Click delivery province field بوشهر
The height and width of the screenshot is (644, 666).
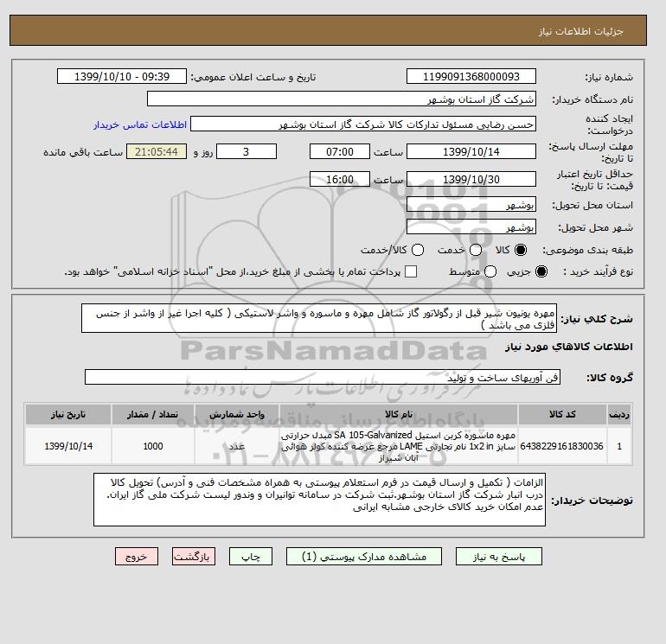click(x=471, y=205)
